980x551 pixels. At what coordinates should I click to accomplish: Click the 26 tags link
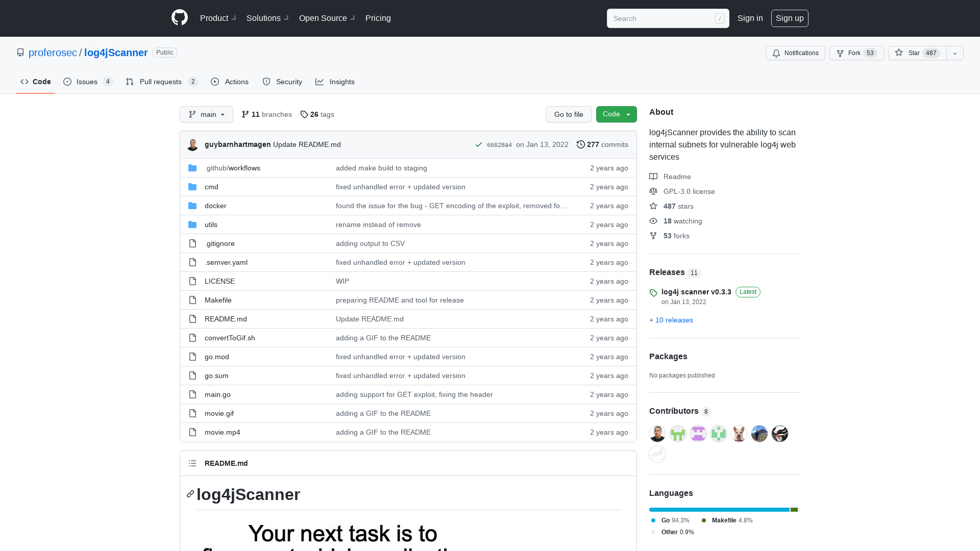click(317, 114)
